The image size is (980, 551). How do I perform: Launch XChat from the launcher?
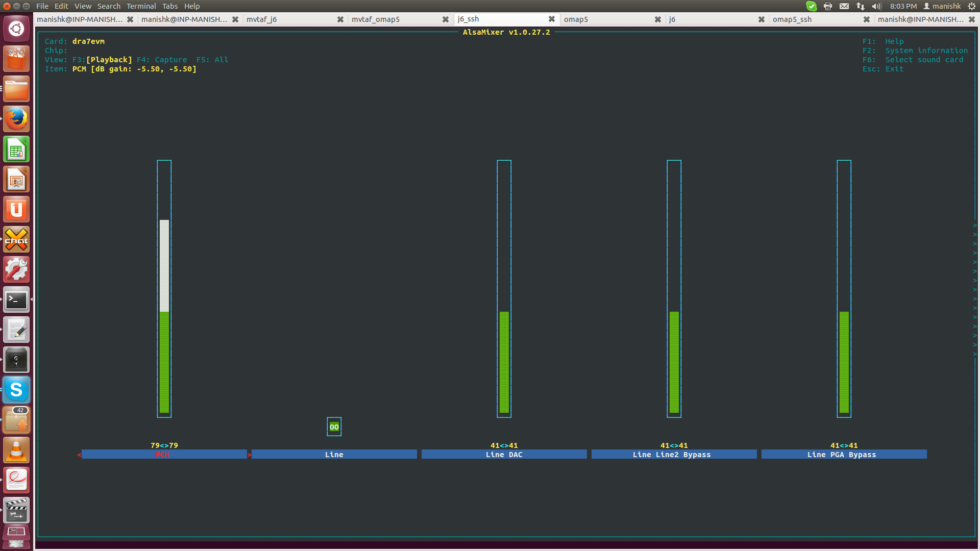click(x=16, y=239)
